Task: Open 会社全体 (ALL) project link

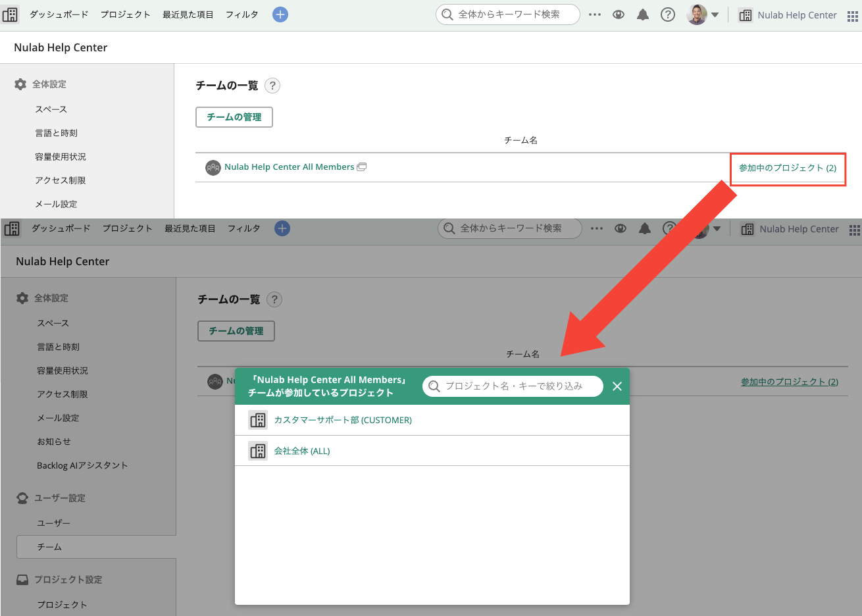Action: click(x=302, y=451)
